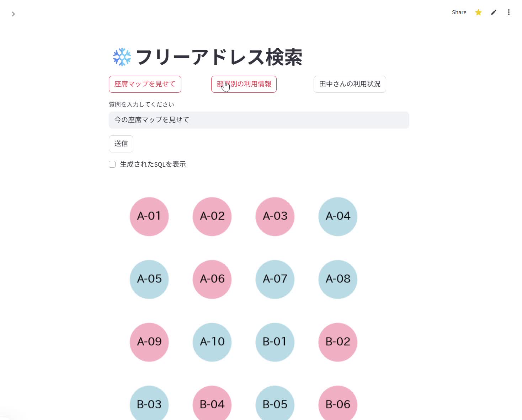Click seat icon B-01
The image size is (522, 420).
click(x=275, y=342)
